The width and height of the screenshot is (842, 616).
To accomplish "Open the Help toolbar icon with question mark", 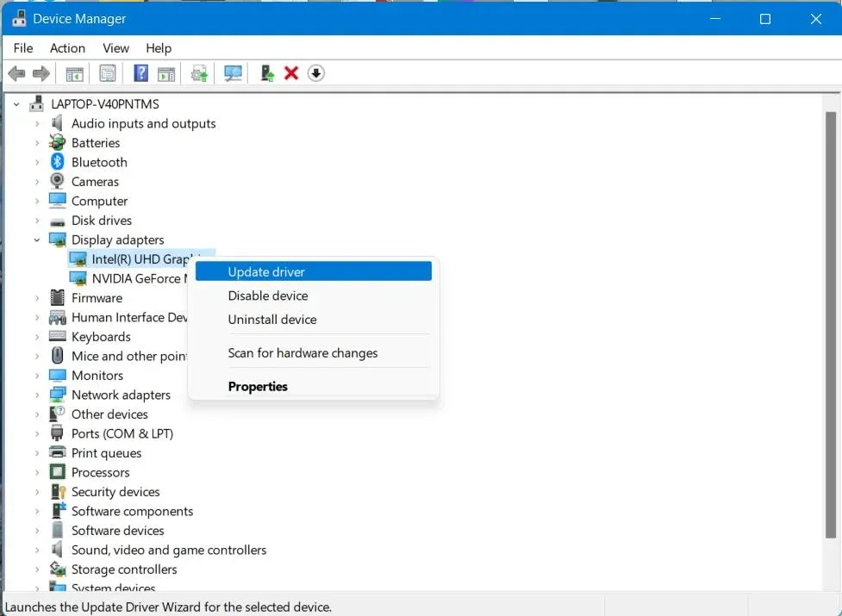I will click(x=140, y=73).
